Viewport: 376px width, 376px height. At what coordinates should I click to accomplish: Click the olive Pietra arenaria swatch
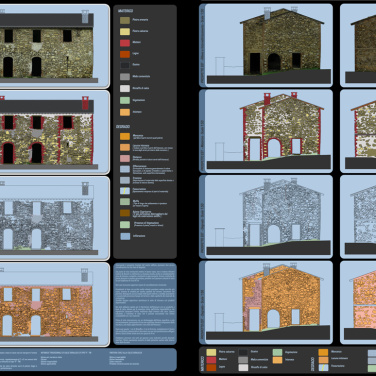[x=125, y=20]
